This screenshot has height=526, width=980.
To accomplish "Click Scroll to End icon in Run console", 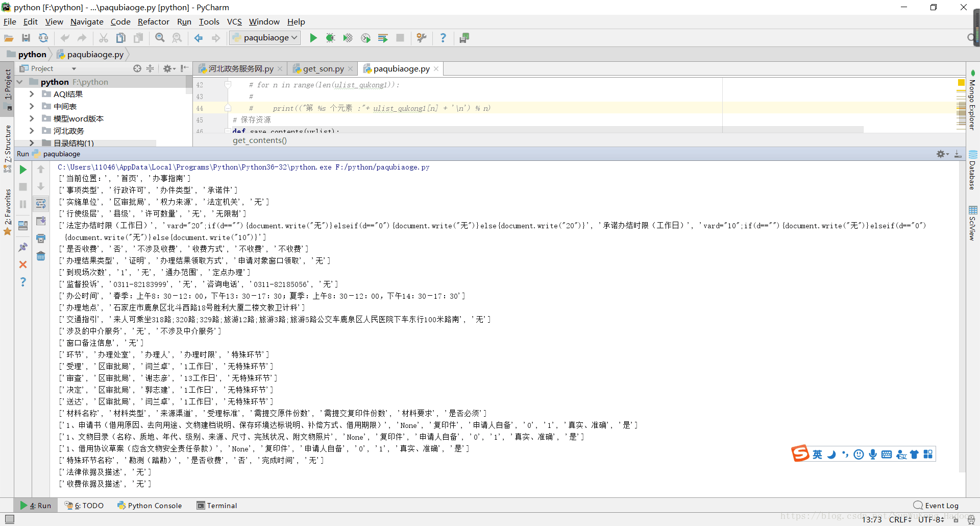I will [x=41, y=221].
